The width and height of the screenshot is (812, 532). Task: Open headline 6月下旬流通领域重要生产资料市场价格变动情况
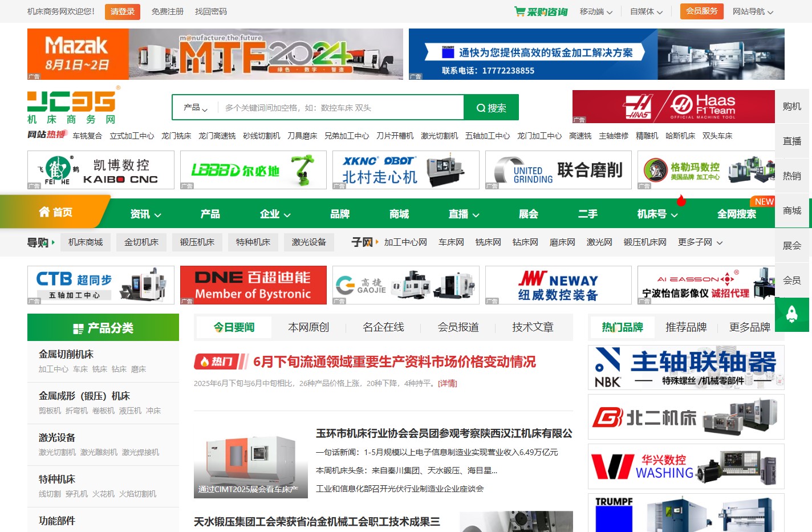(395, 362)
